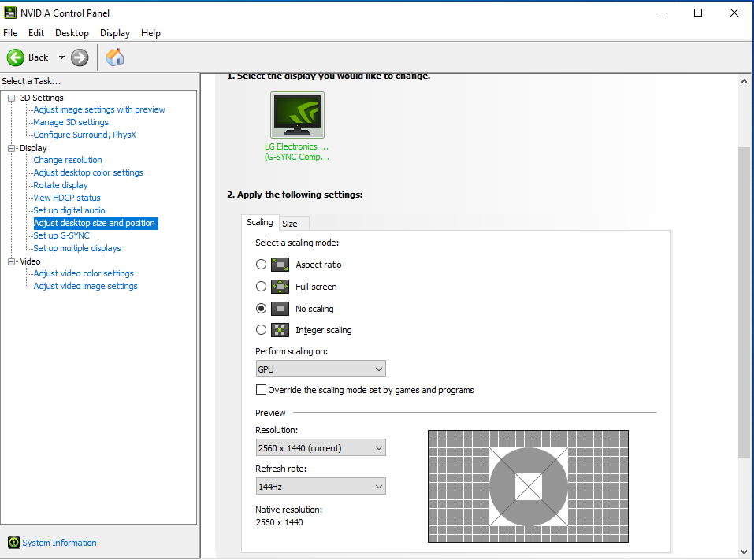
Task: Click the Full-screen scaling mode icon
Action: pos(280,287)
